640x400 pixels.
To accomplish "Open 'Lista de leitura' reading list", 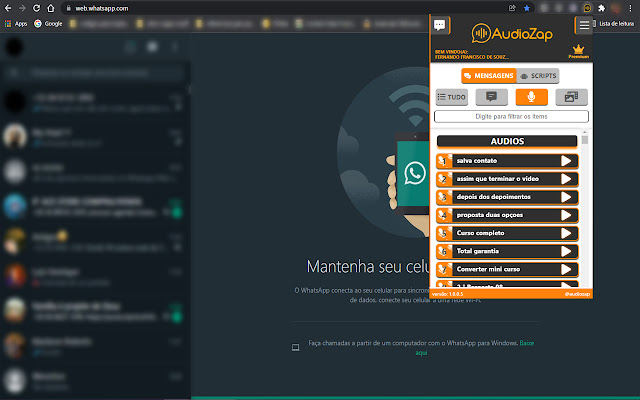I will point(613,24).
